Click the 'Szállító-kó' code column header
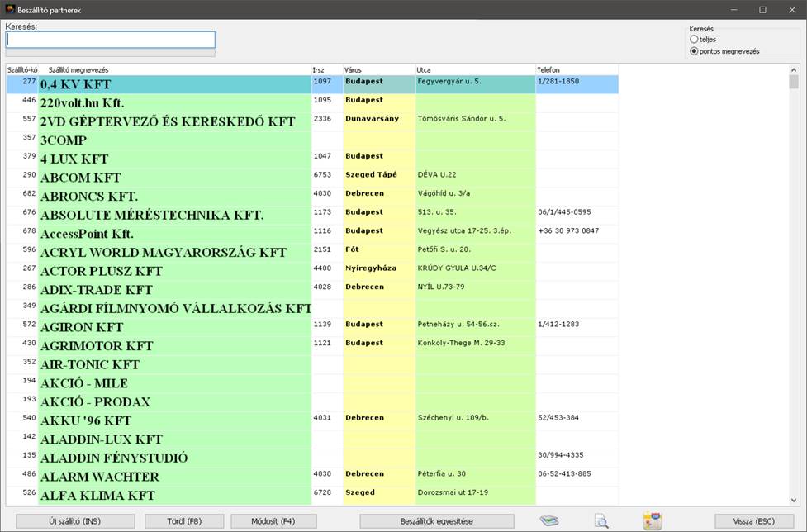 coord(22,70)
